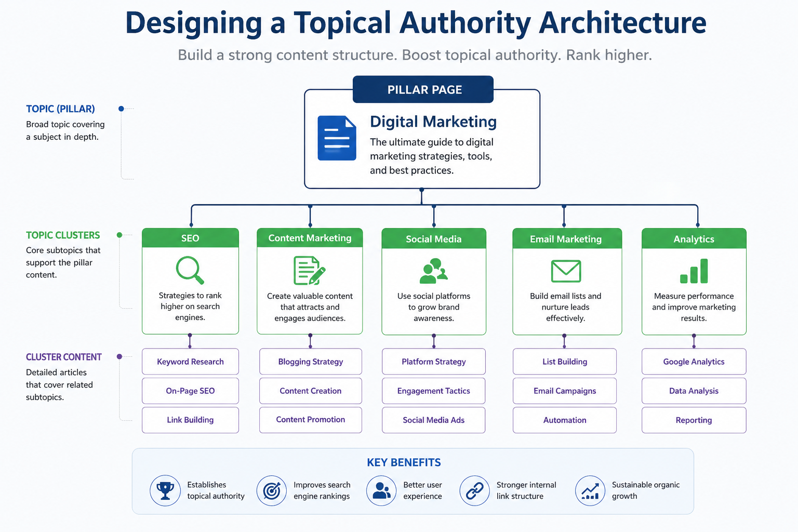Click the Content Marketing pencil document icon
The image size is (798, 532).
310,270
